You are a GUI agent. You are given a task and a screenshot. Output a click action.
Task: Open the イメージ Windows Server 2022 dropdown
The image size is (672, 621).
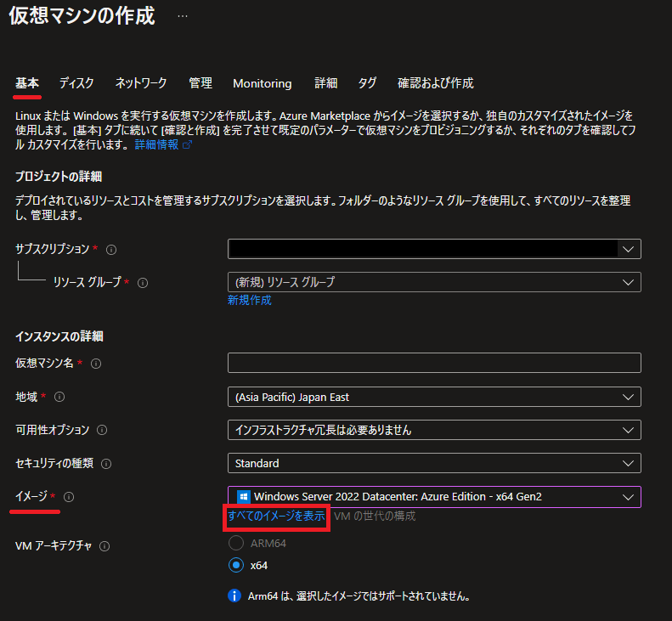point(434,497)
